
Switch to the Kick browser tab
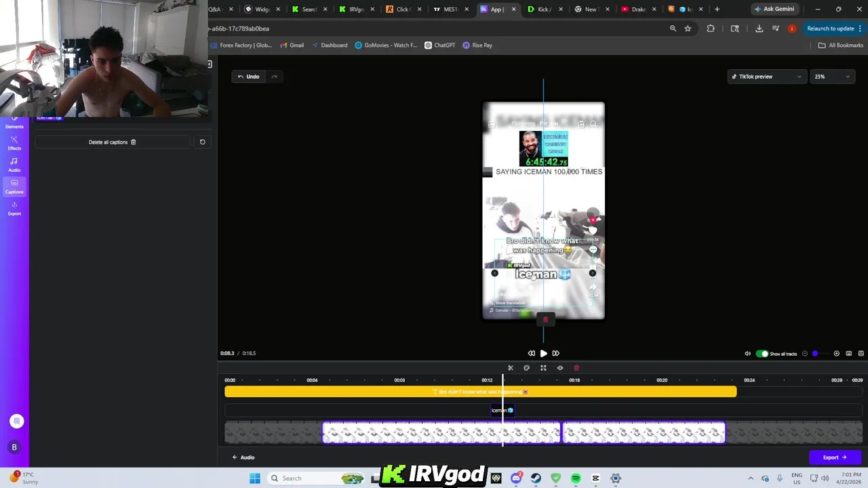(544, 9)
